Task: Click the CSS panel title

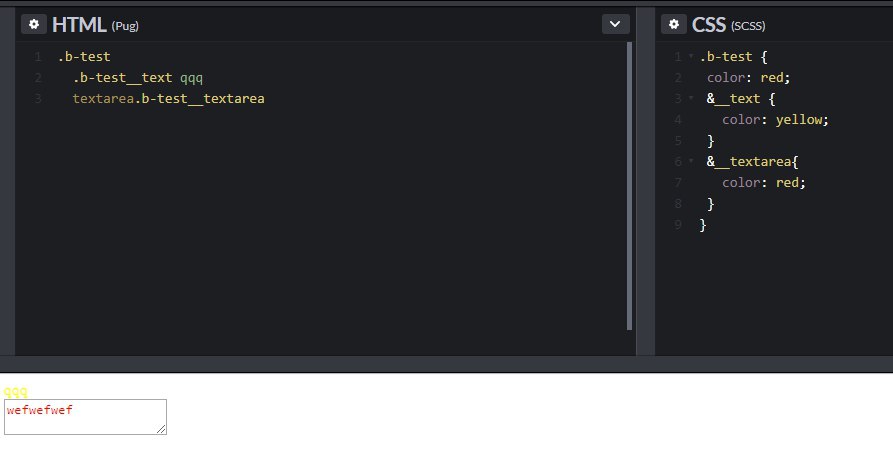Action: coord(708,25)
